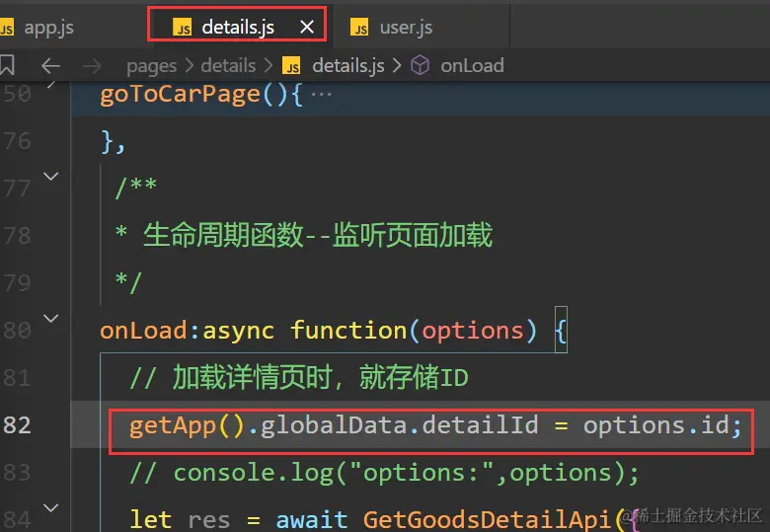770x532 pixels.
Task: Click the commented console.log line
Action: coord(384,473)
